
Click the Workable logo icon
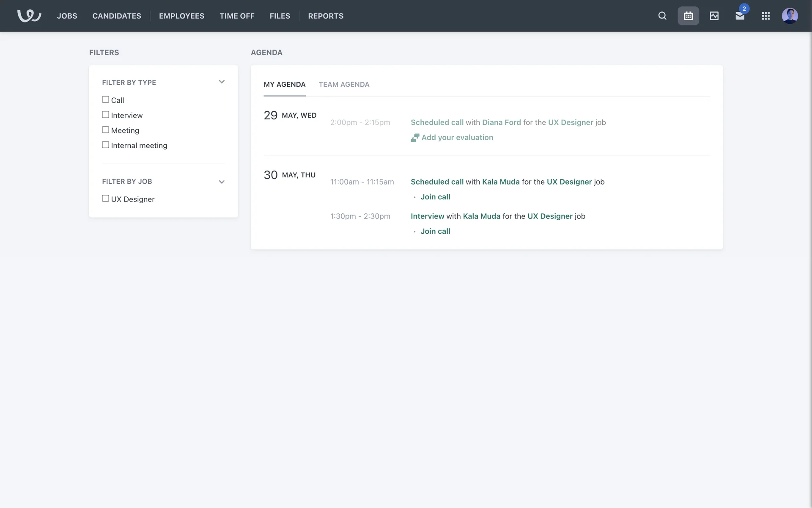[x=29, y=16]
